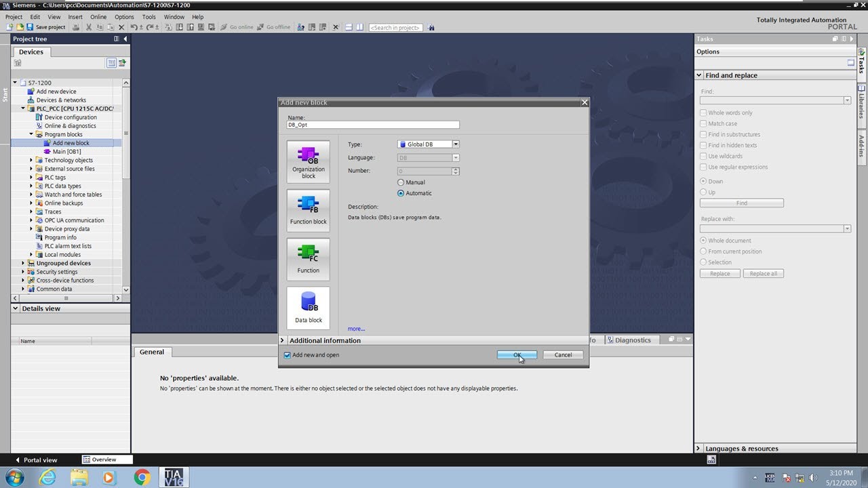Collapse the Find and replace section
This screenshot has width=868, height=488.
pos(699,75)
